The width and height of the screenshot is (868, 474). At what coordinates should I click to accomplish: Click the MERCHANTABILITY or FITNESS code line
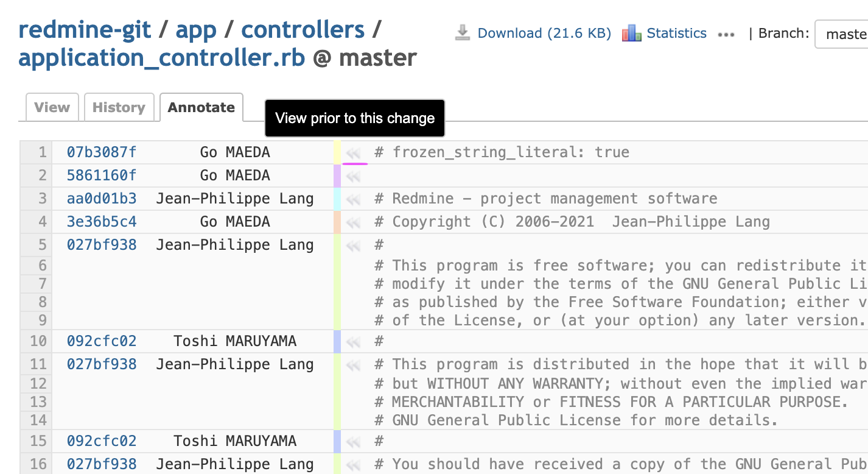coord(611,402)
